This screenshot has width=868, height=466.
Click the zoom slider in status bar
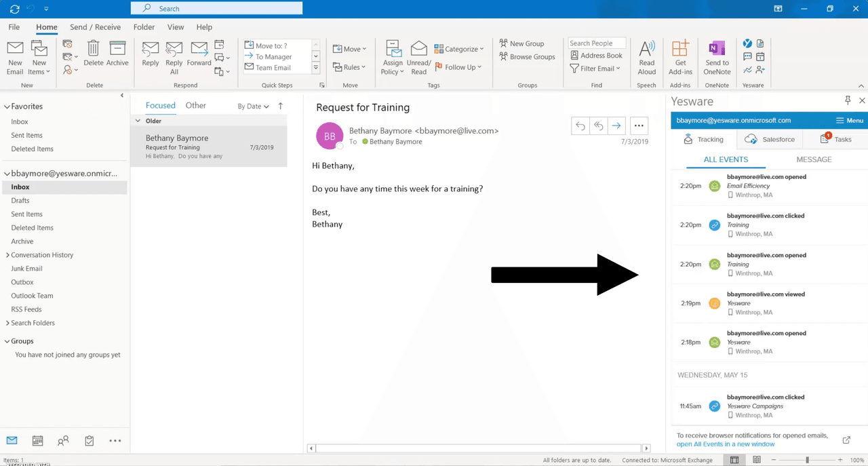pyautogui.click(x=807, y=460)
